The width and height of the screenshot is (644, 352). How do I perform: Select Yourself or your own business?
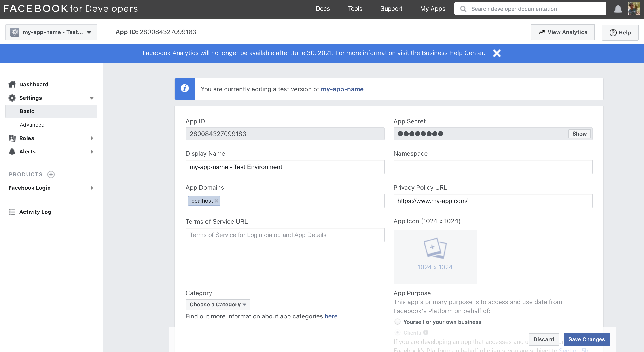tap(398, 322)
